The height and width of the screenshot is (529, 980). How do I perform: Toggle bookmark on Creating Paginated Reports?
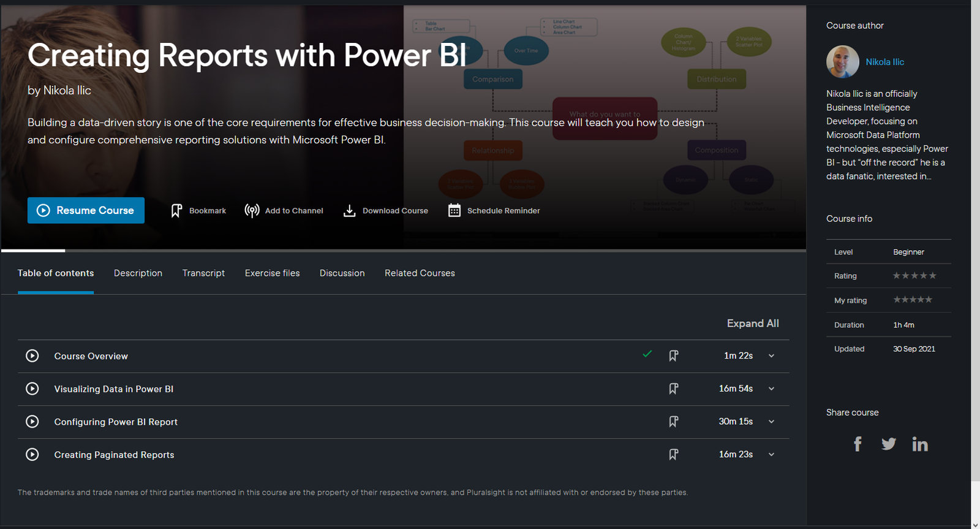click(x=673, y=455)
